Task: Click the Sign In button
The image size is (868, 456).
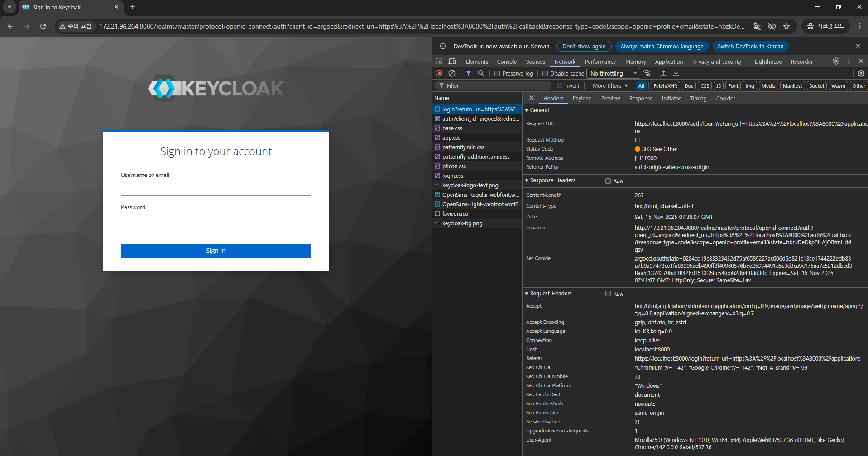Action: (216, 251)
